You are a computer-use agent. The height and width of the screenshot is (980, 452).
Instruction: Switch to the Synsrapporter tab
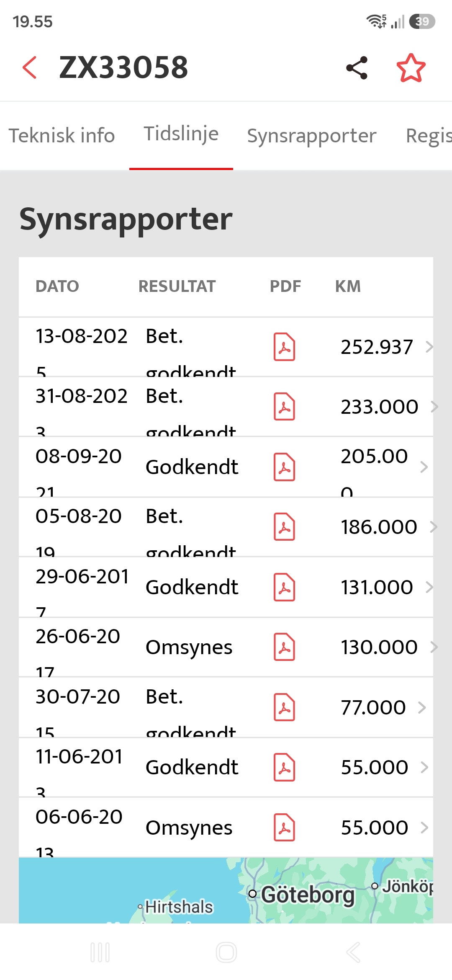(311, 136)
